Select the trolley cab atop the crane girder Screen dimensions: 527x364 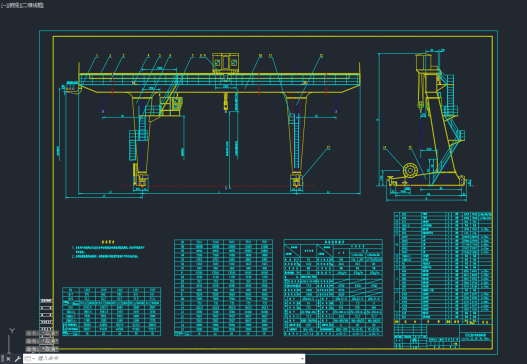click(x=226, y=63)
